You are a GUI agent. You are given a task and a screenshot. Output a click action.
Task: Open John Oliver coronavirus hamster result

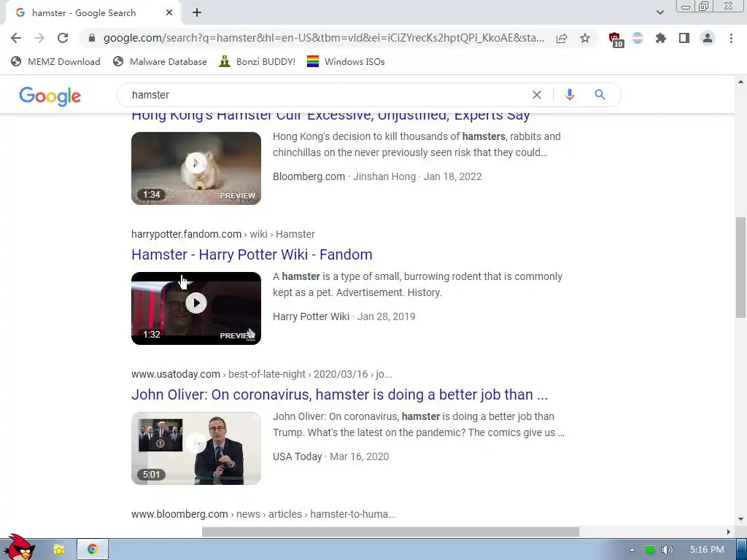[x=340, y=394]
